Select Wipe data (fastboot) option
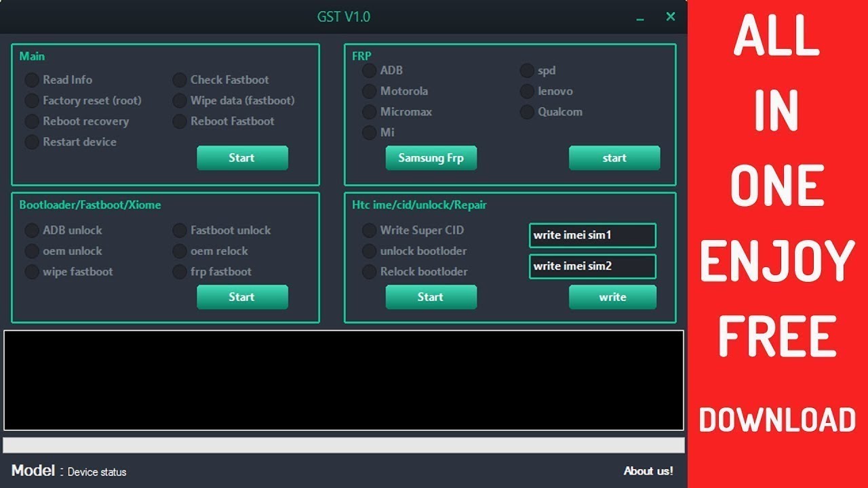Image resolution: width=868 pixels, height=488 pixels. (x=179, y=100)
